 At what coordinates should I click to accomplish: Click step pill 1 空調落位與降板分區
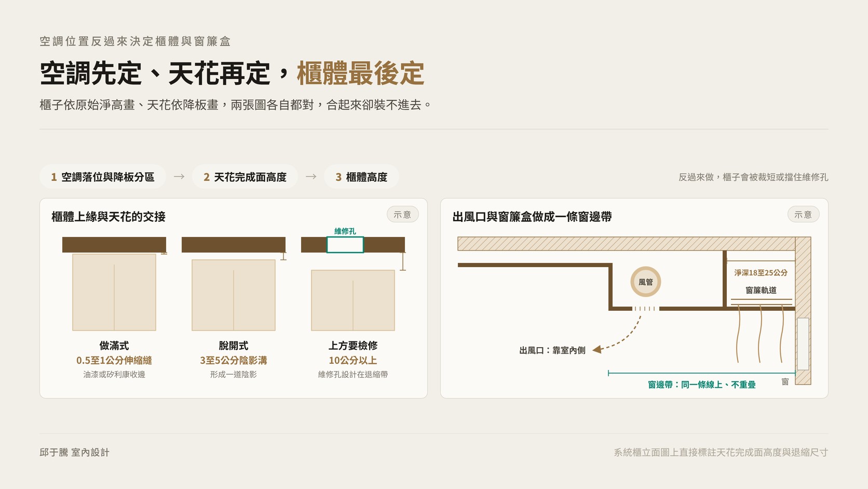coord(103,177)
